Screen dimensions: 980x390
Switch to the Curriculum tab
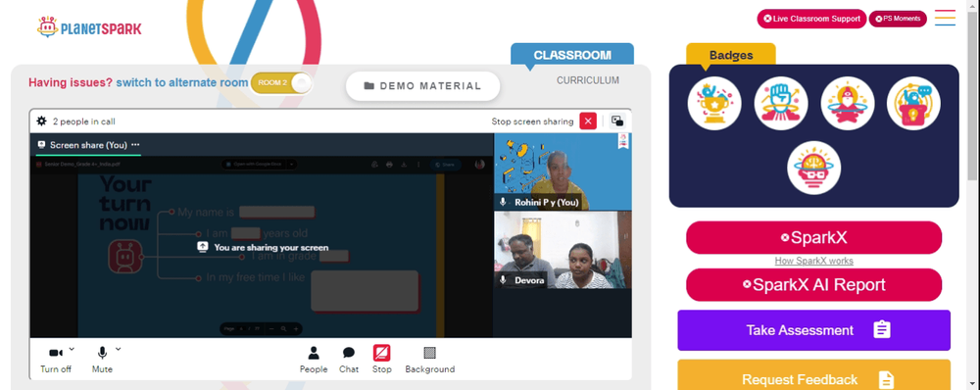pyautogui.click(x=587, y=80)
